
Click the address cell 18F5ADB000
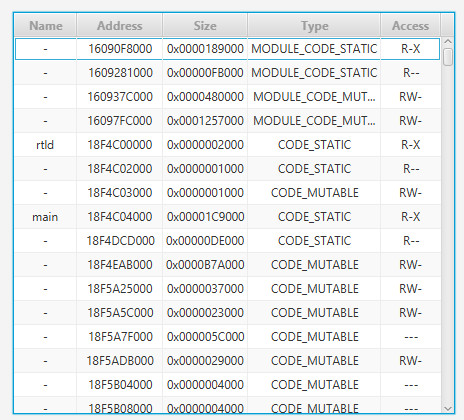point(120,361)
